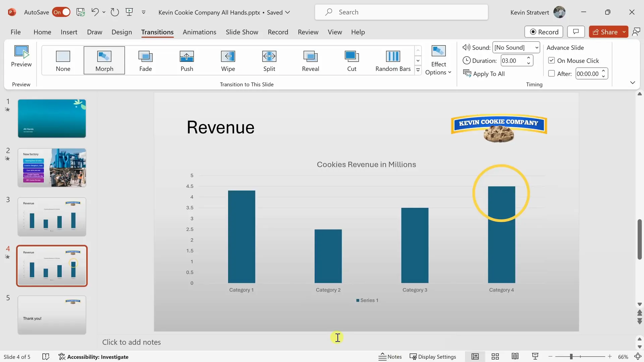Start Slide Show from status bar icon
This screenshot has width=644, height=362.
click(x=535, y=357)
